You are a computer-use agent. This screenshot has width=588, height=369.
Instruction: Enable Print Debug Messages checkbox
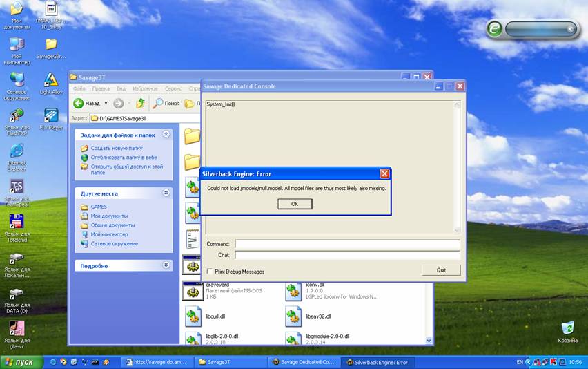click(x=210, y=271)
